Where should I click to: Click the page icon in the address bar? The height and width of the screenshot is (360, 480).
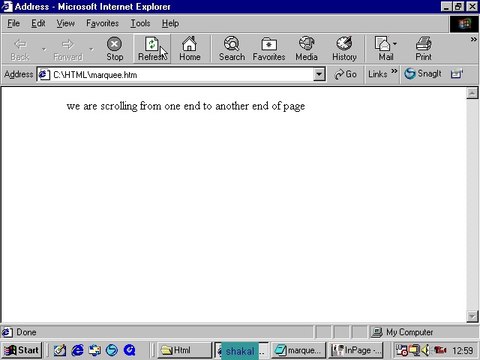44,75
